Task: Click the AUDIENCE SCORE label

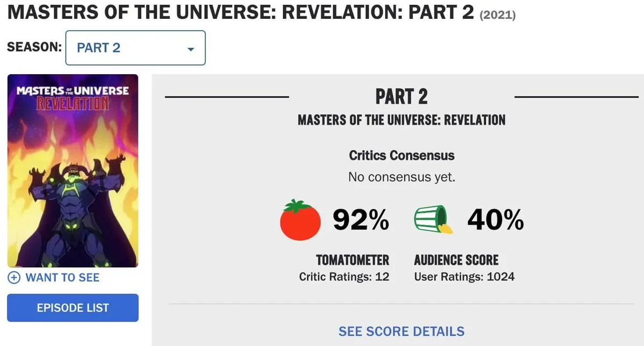Action: click(x=456, y=260)
